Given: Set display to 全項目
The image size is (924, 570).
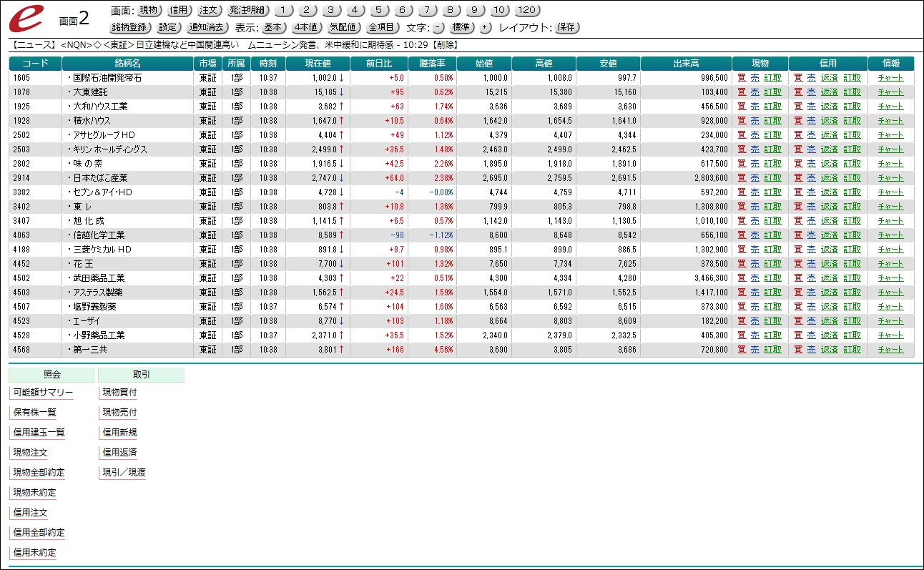Looking at the screenshot, I should [x=383, y=28].
